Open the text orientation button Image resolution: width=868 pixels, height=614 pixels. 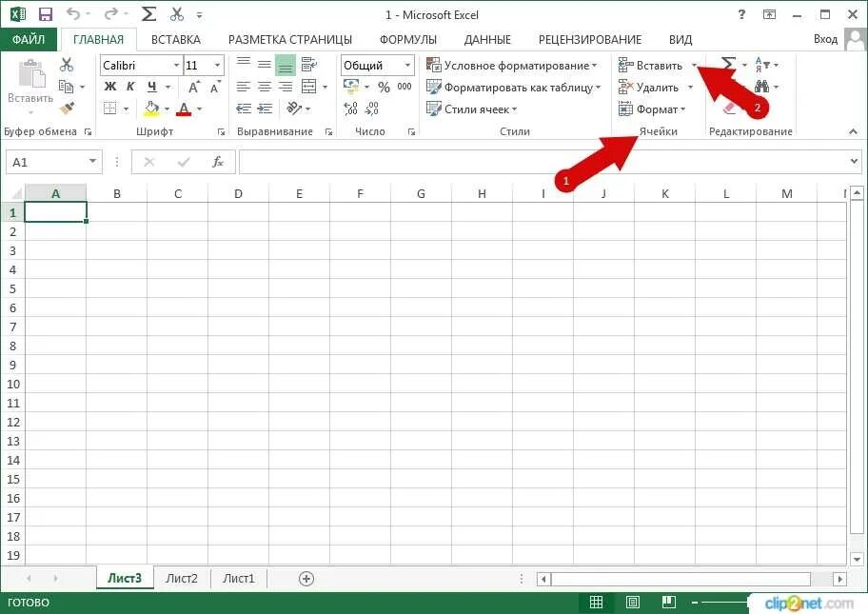click(294, 108)
